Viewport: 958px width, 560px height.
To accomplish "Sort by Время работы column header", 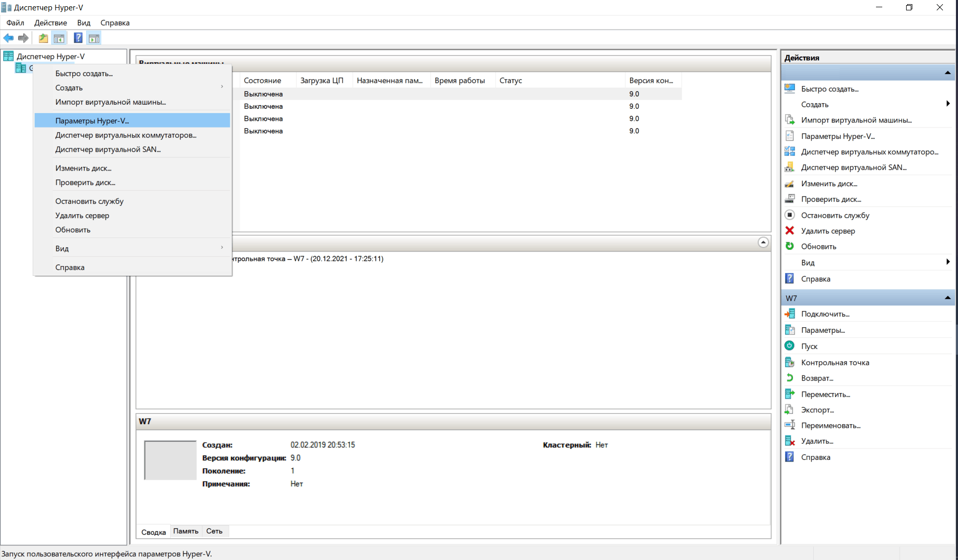I will 462,80.
